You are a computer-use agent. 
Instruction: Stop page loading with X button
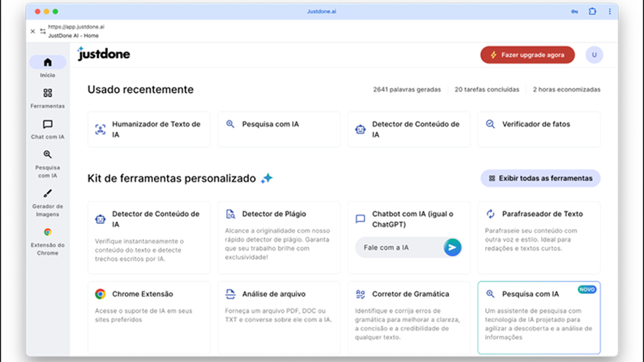tap(33, 31)
